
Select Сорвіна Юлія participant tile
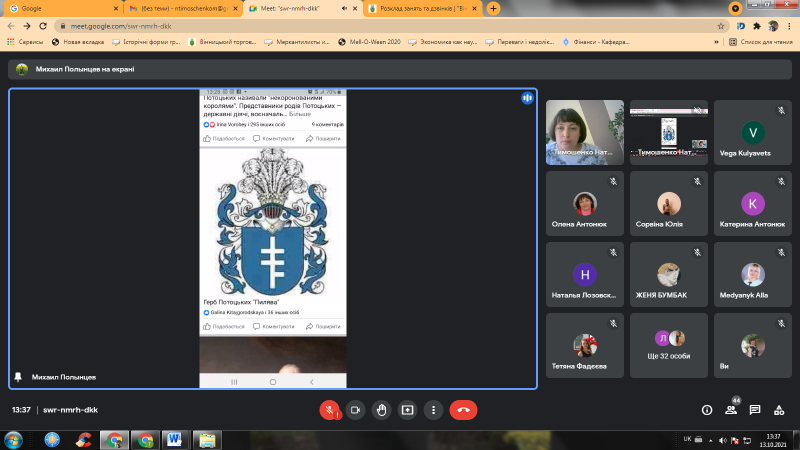tap(669, 203)
